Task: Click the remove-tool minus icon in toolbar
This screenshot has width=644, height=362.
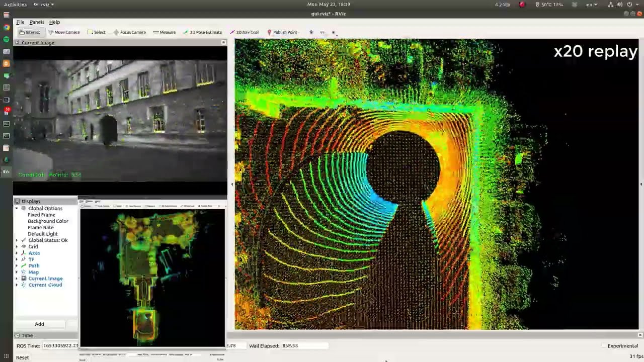Action: [322, 32]
